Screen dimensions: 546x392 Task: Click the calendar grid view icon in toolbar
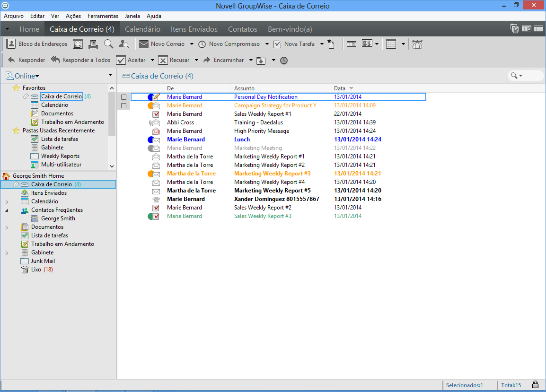391,44
